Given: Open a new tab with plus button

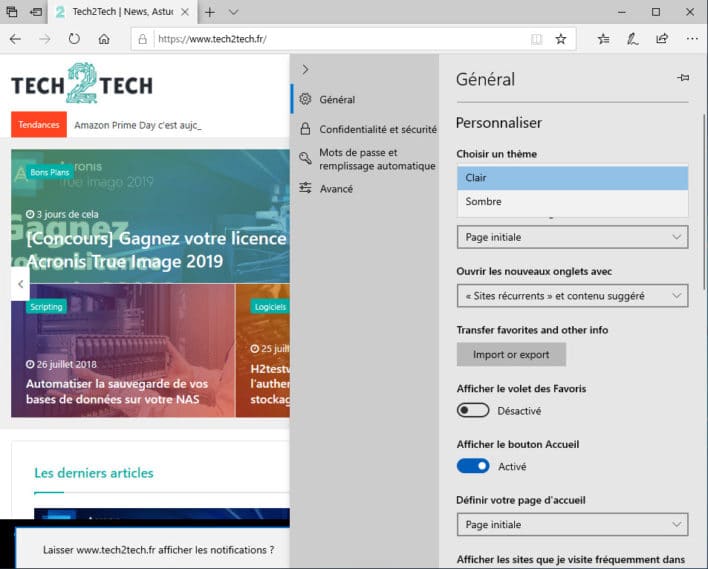Looking at the screenshot, I should pos(210,12).
